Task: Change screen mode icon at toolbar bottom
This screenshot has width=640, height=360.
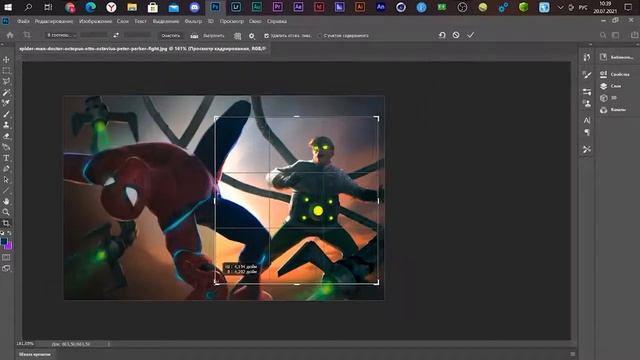Action: click(6, 268)
